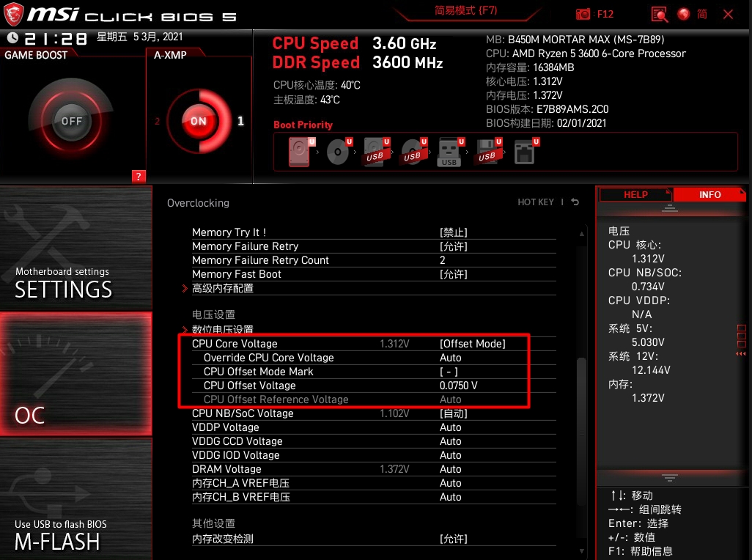Viewport: 752px width, 560px height.
Task: Click the info panel bottom grip handle
Action: (x=670, y=477)
